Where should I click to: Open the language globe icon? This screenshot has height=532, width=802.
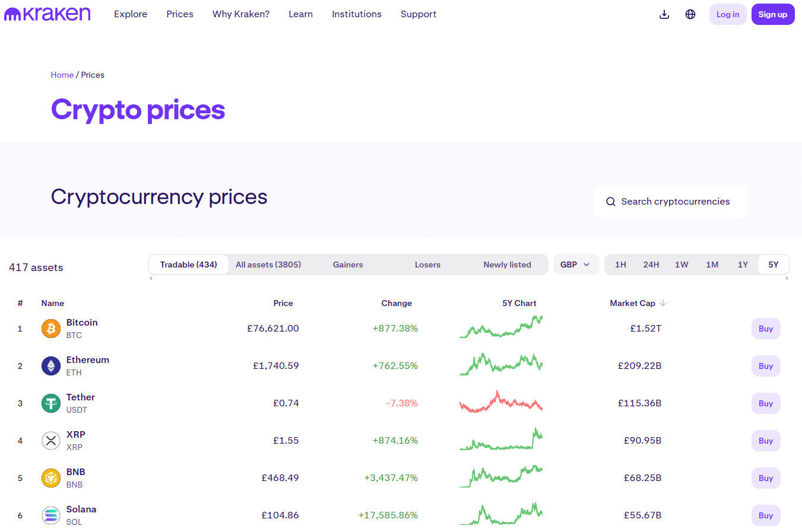(x=690, y=14)
